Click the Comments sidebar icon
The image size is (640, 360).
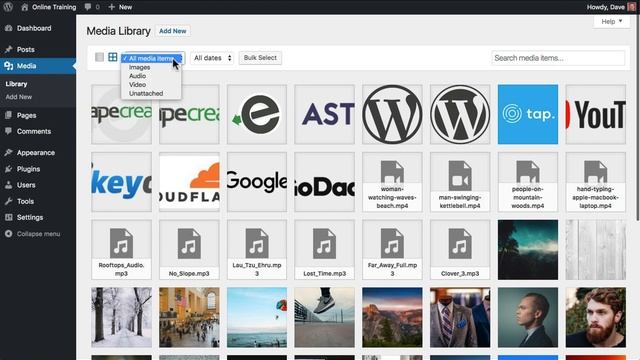pos(9,131)
